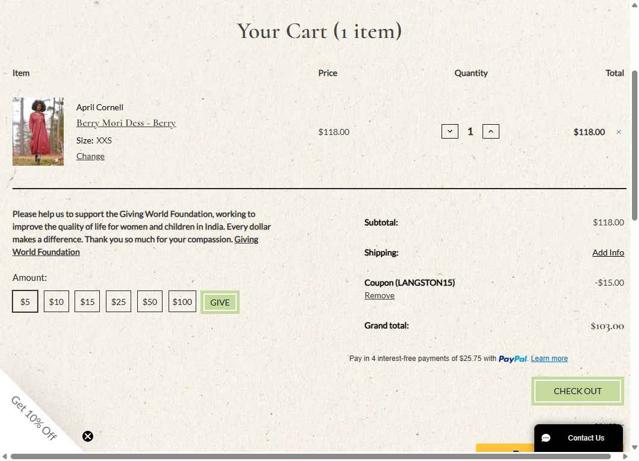Viewport: 639px width, 461px height.
Task: Add shipping info via Add Info
Action: 608,253
